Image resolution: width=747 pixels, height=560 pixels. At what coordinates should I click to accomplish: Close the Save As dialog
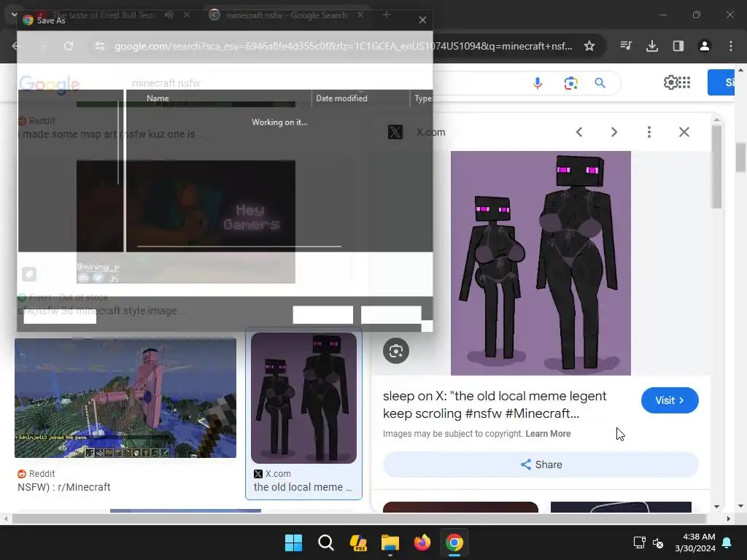pos(422,20)
